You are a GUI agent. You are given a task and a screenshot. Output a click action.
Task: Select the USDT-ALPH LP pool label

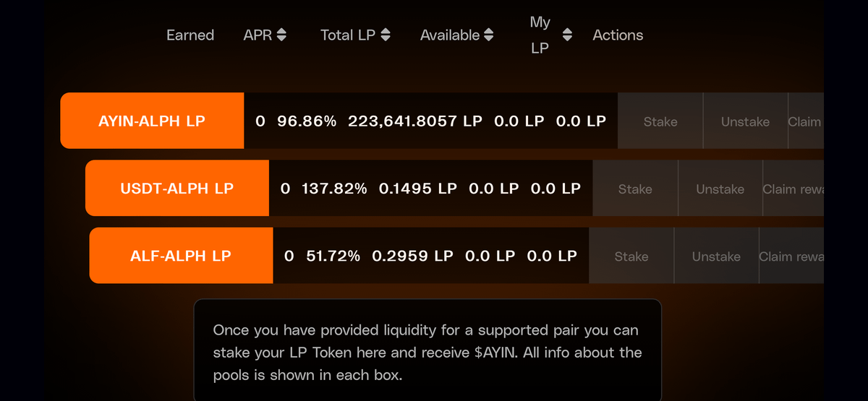[x=177, y=189]
